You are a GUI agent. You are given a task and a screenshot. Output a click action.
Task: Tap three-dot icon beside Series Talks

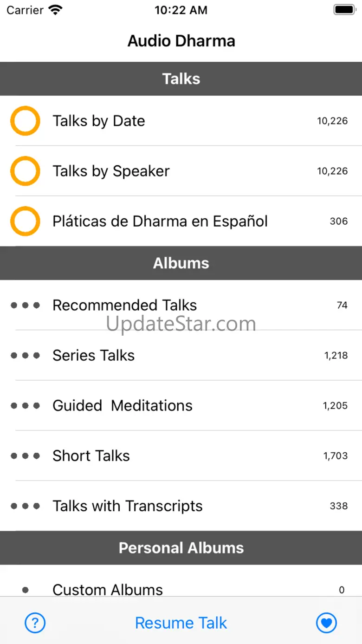click(x=25, y=355)
